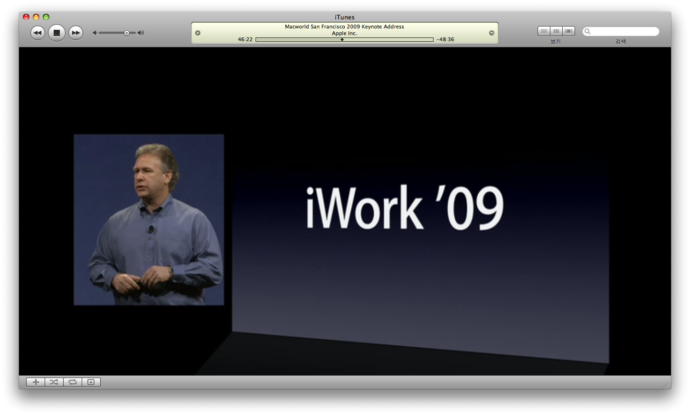Show or hide the artwork viewer
This screenshot has width=690, height=415.
click(x=91, y=382)
